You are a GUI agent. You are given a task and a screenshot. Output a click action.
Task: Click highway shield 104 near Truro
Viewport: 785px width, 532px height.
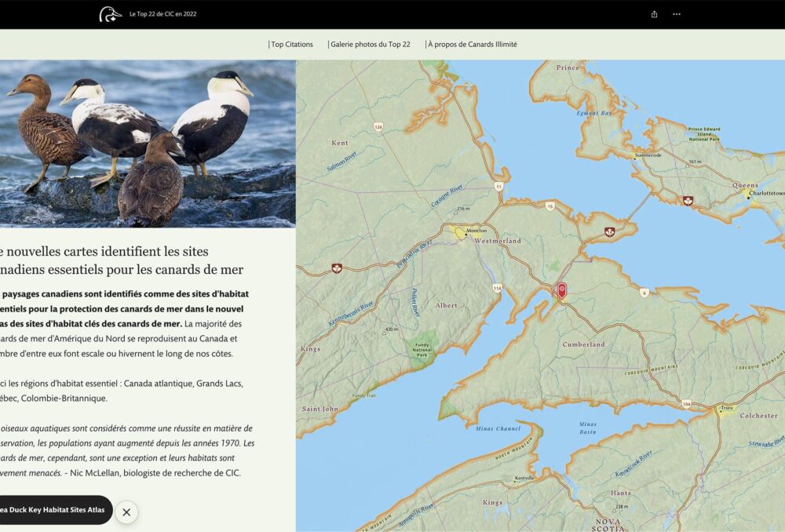pos(686,404)
